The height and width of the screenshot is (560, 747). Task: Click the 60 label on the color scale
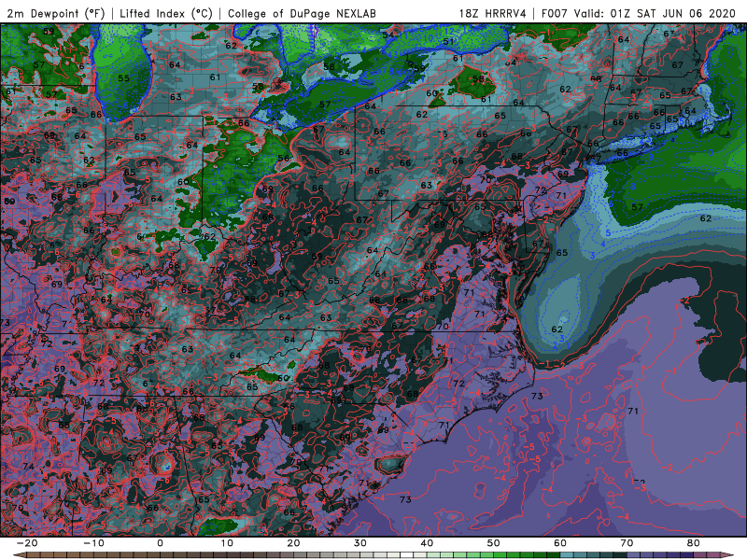(x=560, y=543)
